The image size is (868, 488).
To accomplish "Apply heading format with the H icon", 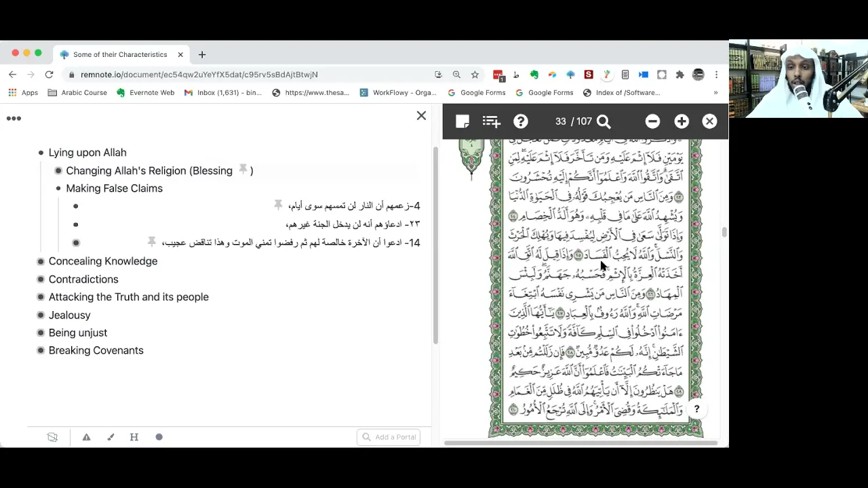I will coord(134,437).
